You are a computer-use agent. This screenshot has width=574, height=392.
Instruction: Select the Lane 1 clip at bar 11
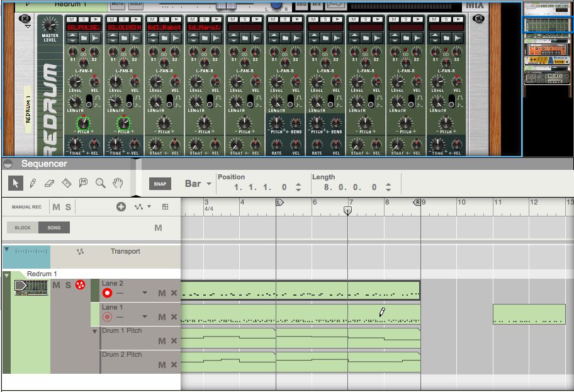[529, 314]
